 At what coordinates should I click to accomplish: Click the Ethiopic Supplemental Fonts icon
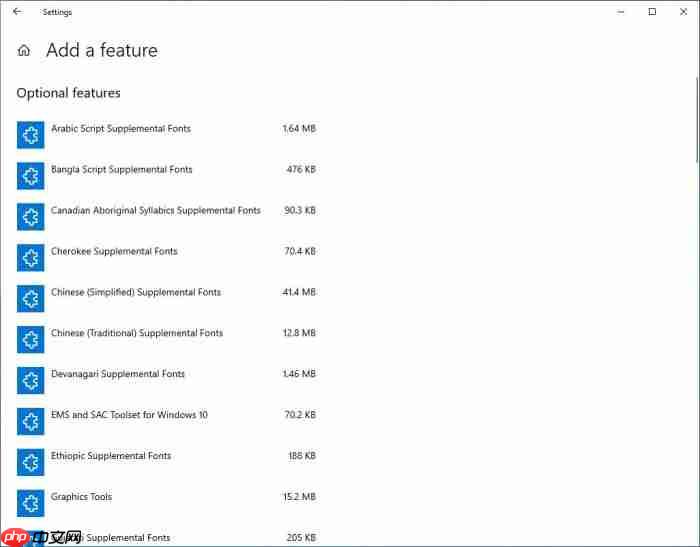pos(31,462)
